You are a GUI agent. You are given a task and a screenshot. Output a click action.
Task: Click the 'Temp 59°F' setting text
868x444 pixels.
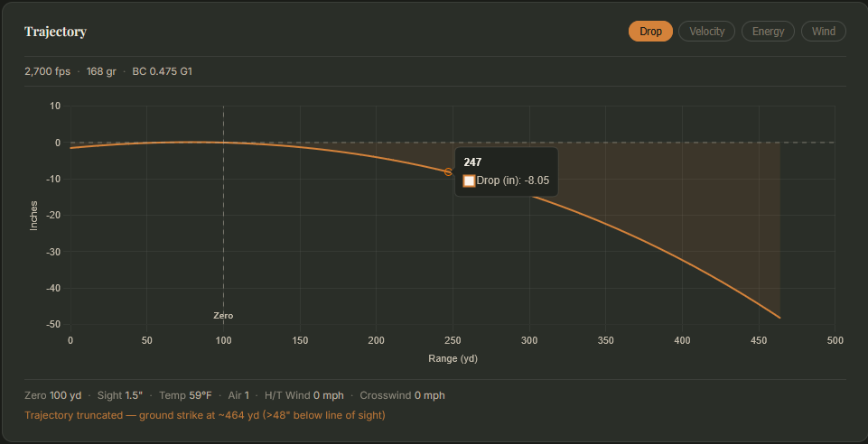click(x=185, y=395)
